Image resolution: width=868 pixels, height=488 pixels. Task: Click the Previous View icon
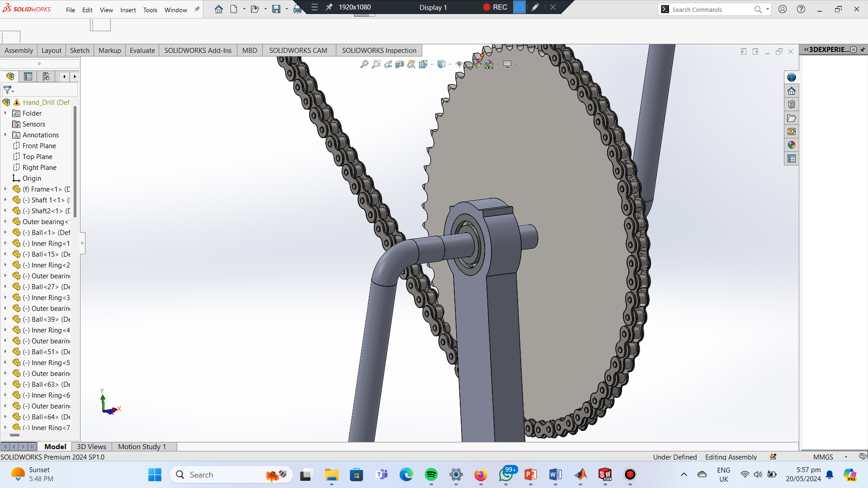(388, 64)
